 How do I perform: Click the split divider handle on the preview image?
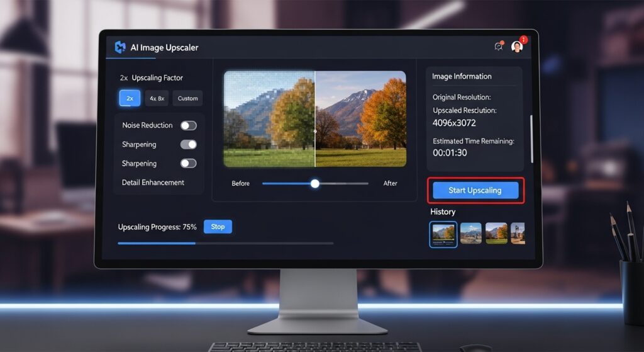click(315, 131)
